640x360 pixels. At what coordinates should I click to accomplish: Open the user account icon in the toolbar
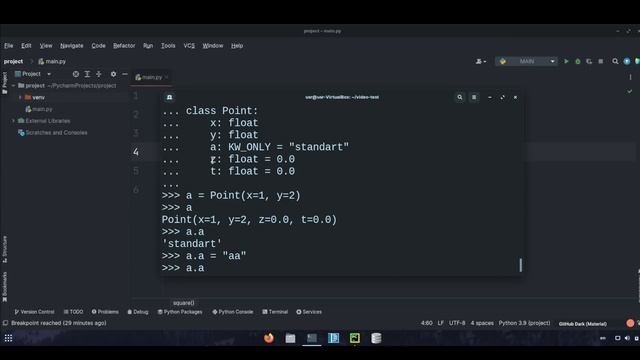click(x=480, y=61)
